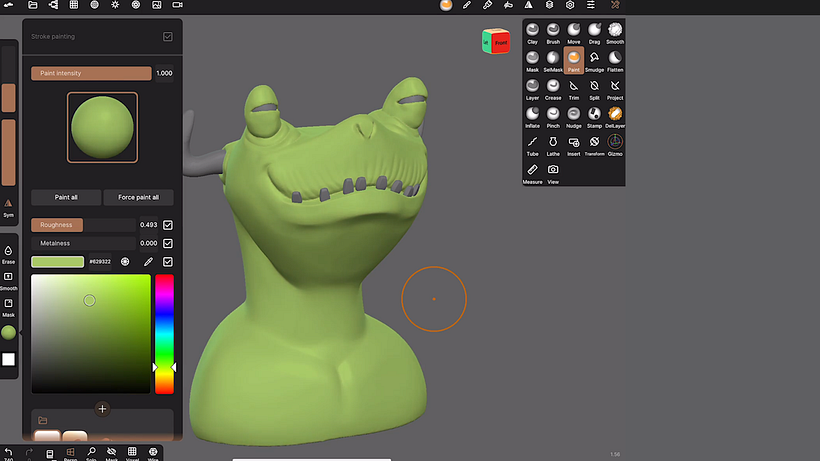Screen dimensions: 820x461
Task: Toggle Erase mode in left sidebar
Action: tap(8, 255)
